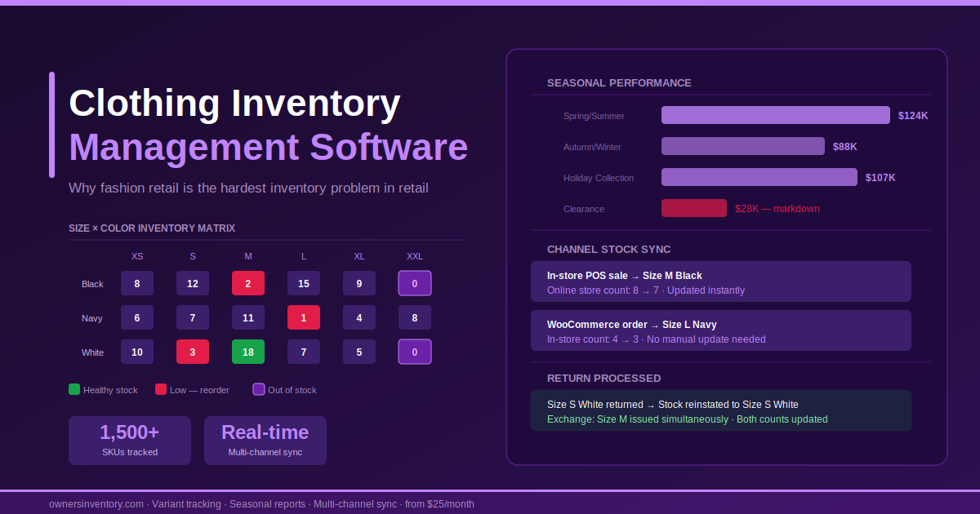Click the 'Clearance' season label

(584, 209)
